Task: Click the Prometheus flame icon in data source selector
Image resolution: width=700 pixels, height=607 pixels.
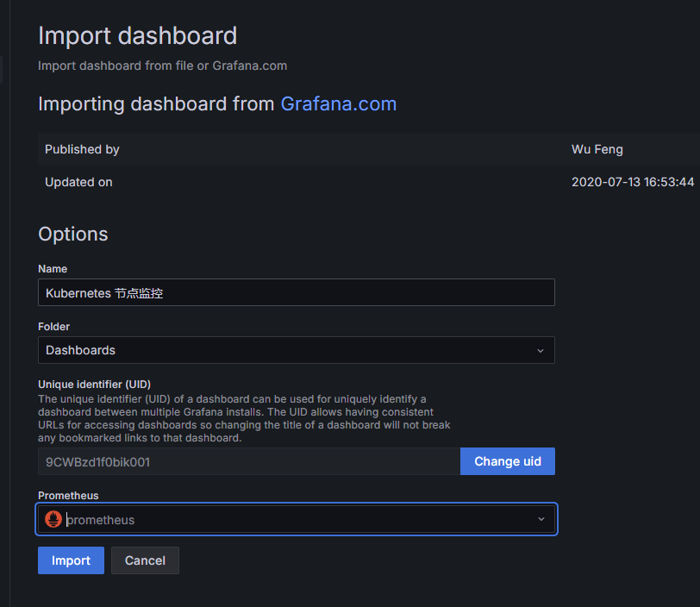Action: click(53, 519)
